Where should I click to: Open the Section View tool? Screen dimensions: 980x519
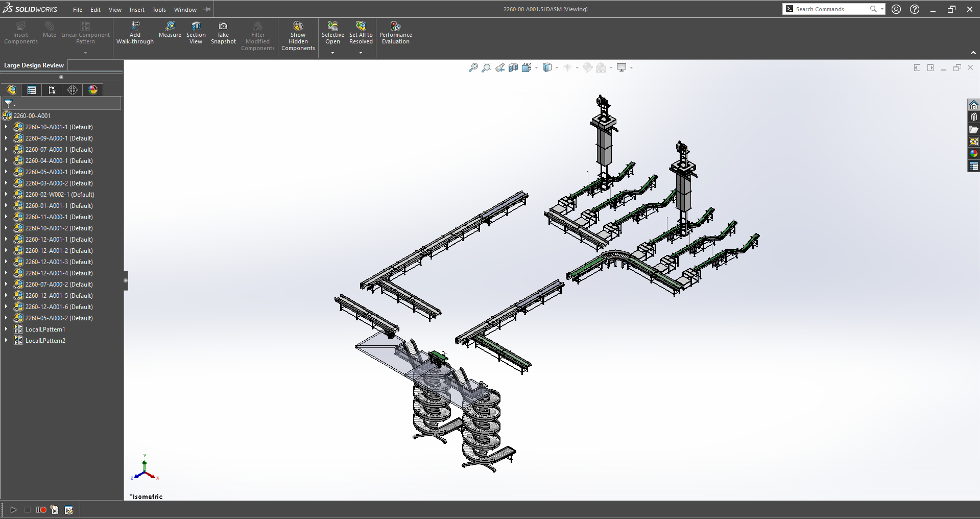point(196,27)
